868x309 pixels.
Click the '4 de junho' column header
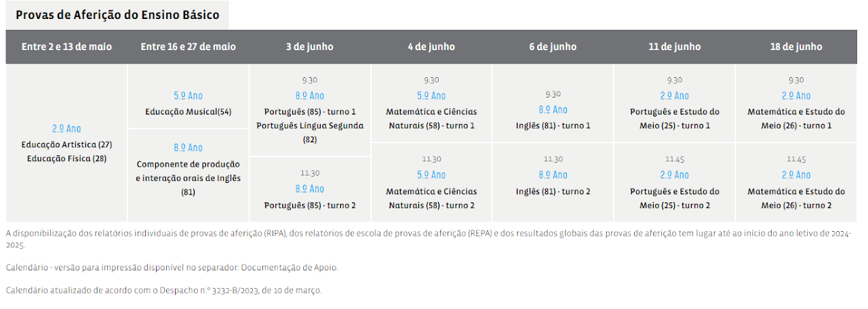(431, 47)
